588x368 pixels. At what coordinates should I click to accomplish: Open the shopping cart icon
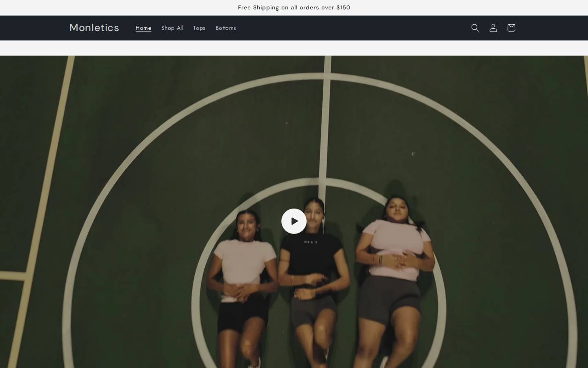[511, 28]
